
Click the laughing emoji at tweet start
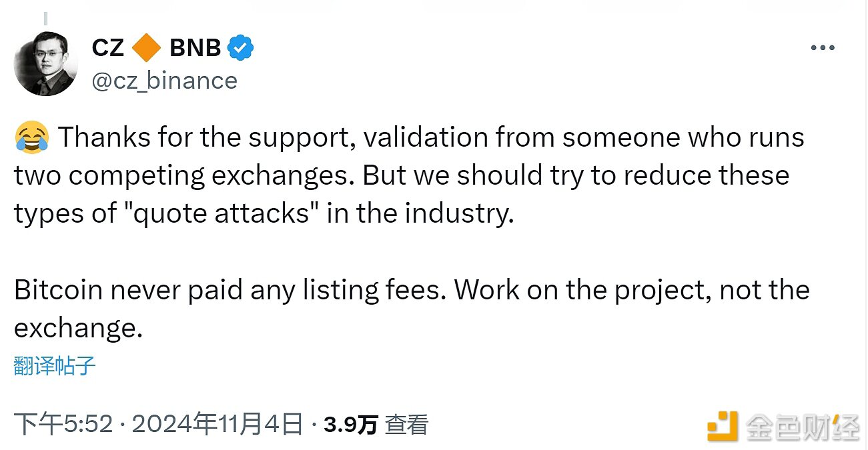pyautogui.click(x=29, y=137)
